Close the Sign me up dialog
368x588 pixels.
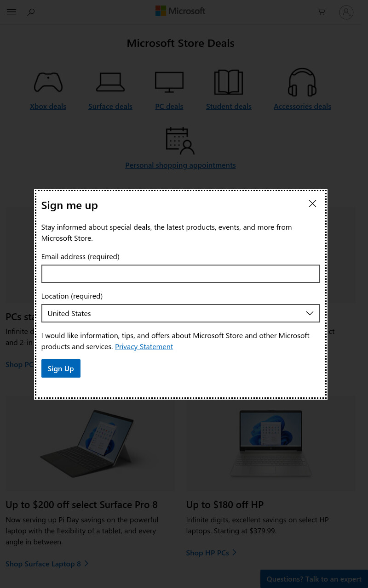pyautogui.click(x=312, y=204)
